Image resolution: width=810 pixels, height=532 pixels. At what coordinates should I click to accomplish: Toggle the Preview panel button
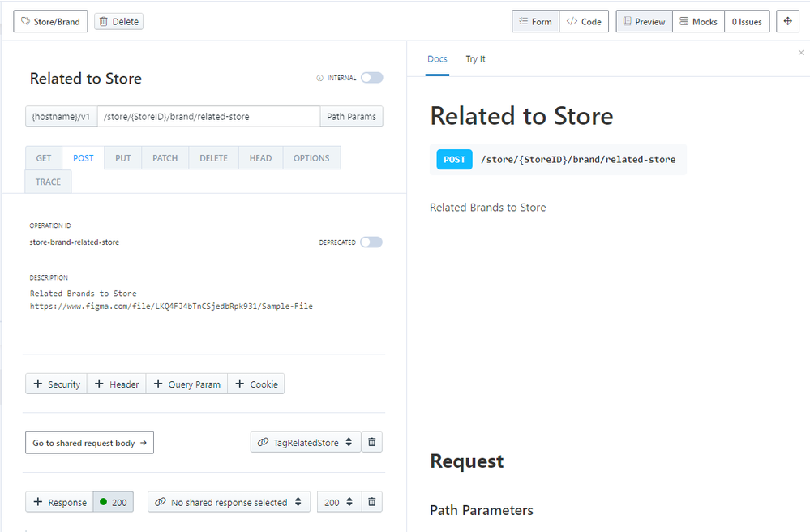click(x=644, y=22)
